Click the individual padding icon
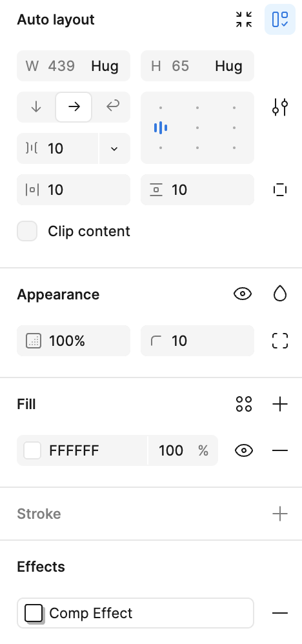 tap(280, 190)
